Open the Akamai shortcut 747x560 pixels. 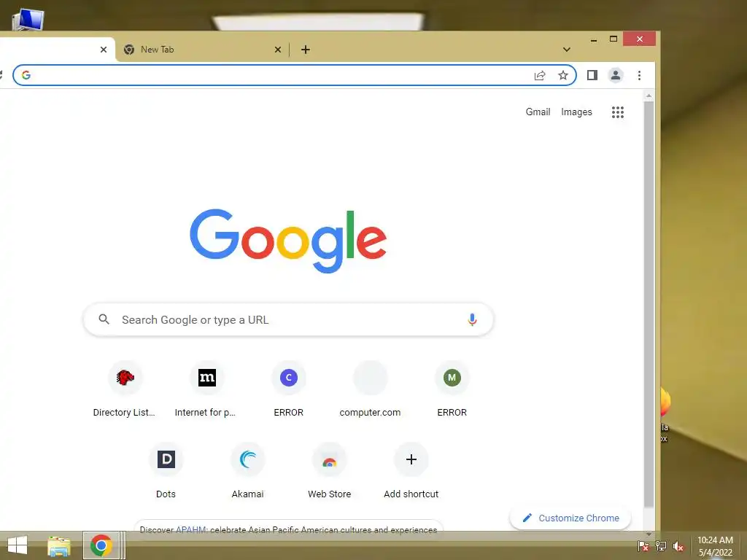[248, 471]
